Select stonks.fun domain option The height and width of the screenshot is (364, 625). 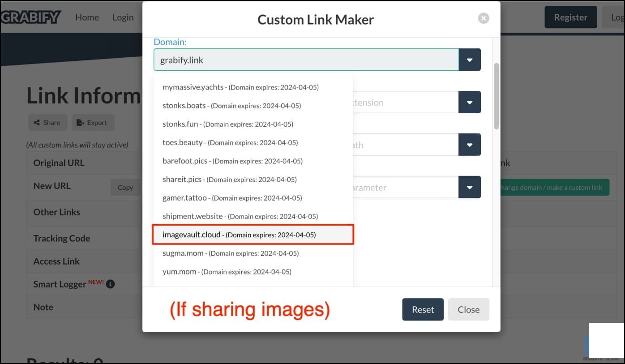click(253, 124)
